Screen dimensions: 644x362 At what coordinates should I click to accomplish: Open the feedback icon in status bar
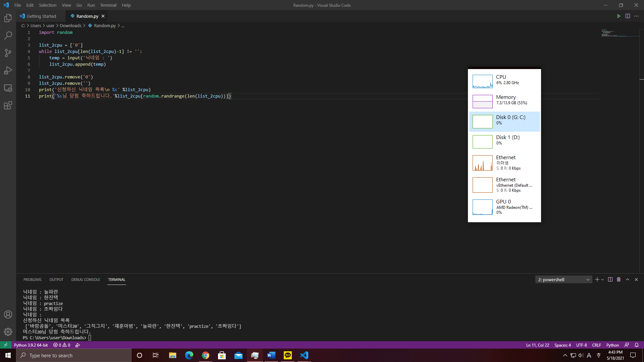pos(627,345)
